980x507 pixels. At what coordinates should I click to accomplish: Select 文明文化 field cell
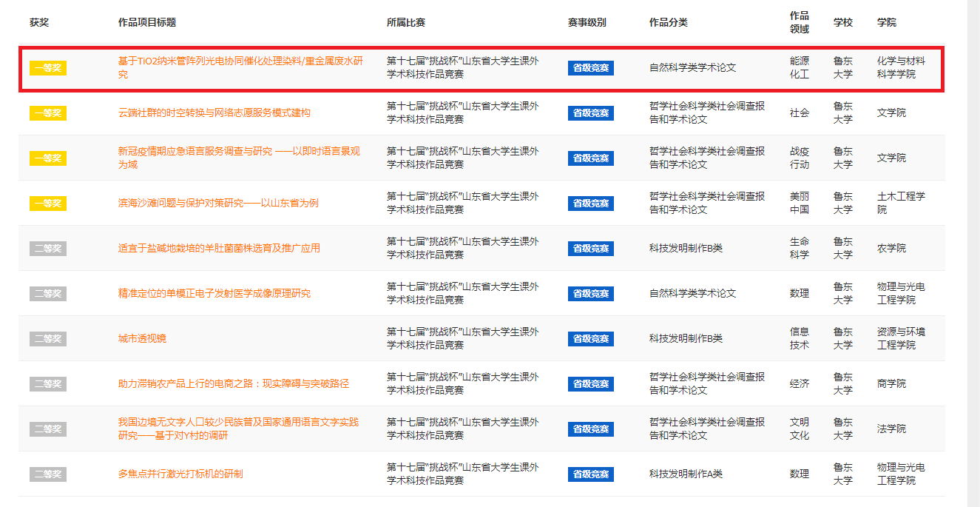[800, 429]
